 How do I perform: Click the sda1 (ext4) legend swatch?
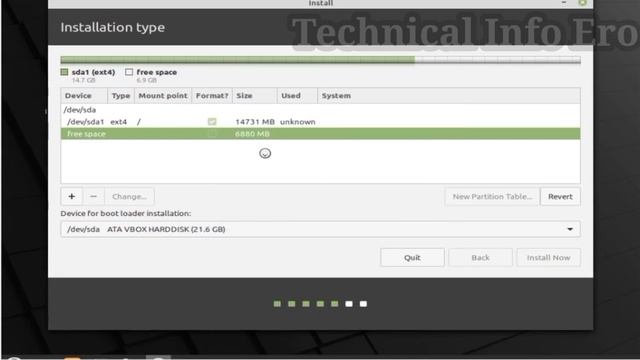64,72
